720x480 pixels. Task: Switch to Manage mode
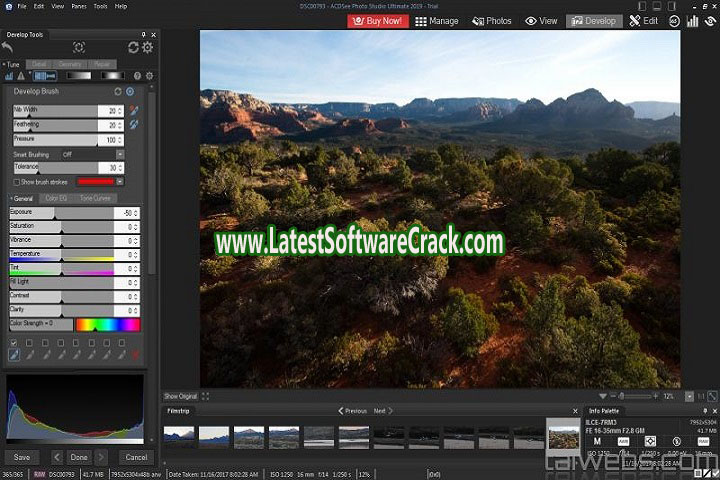pyautogui.click(x=437, y=21)
